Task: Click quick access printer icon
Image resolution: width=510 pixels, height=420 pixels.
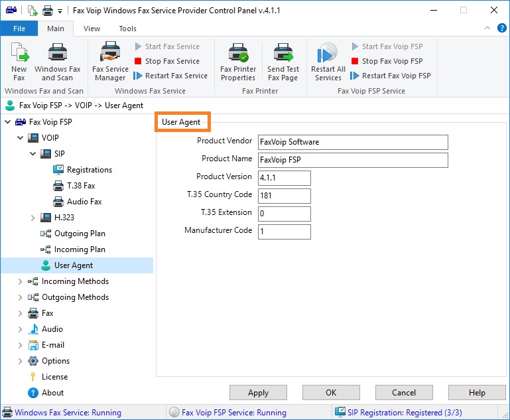Action: pyautogui.click(x=48, y=11)
